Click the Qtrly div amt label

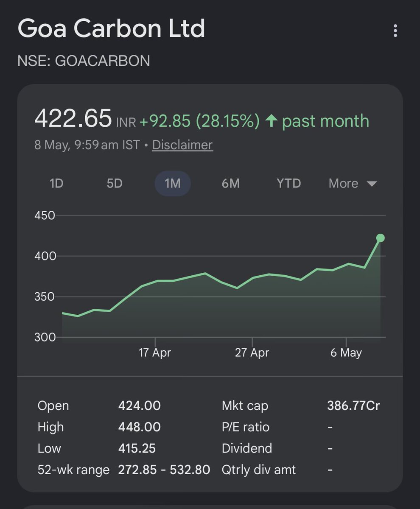[259, 470]
